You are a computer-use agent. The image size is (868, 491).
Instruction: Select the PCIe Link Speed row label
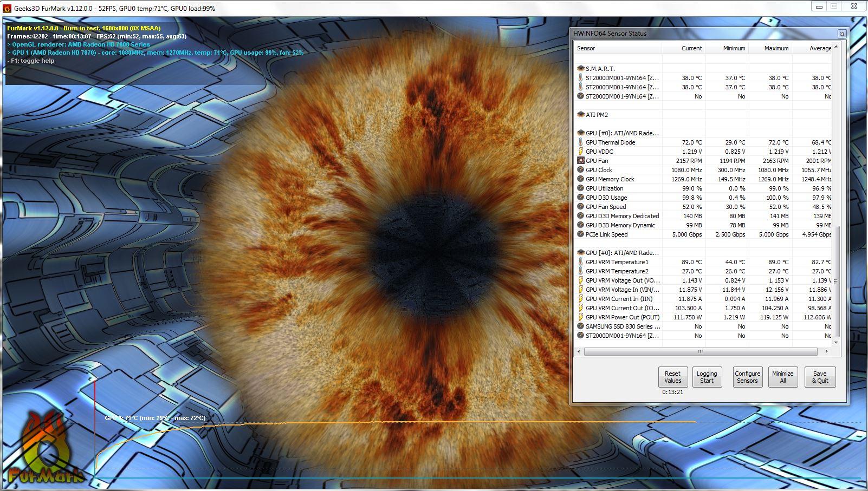click(606, 234)
